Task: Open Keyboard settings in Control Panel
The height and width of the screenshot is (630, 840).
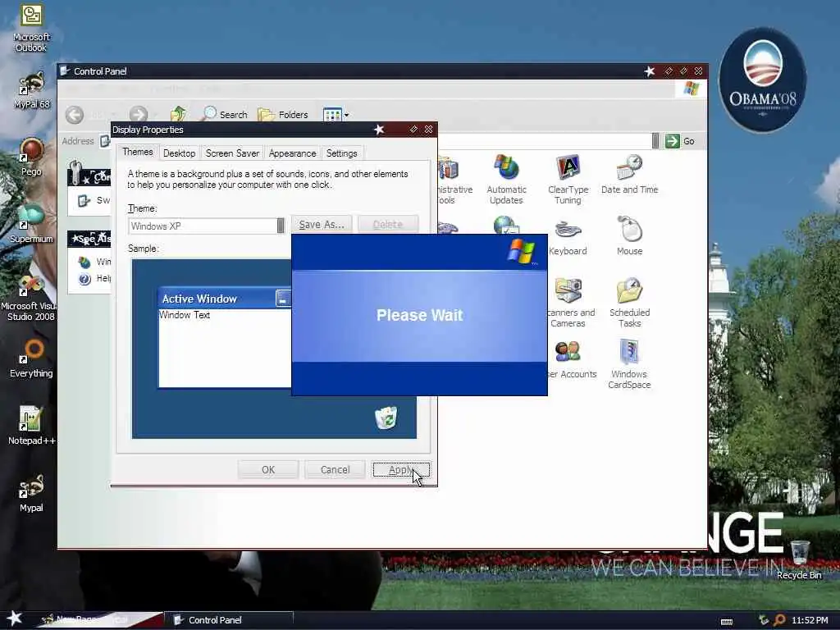Action: pos(568,236)
